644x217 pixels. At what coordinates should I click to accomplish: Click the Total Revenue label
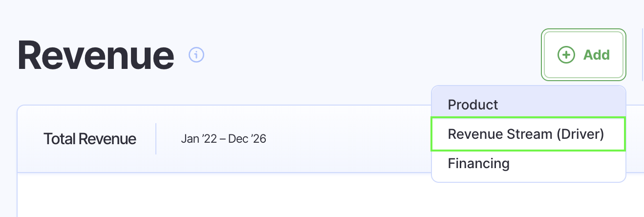[90, 139]
